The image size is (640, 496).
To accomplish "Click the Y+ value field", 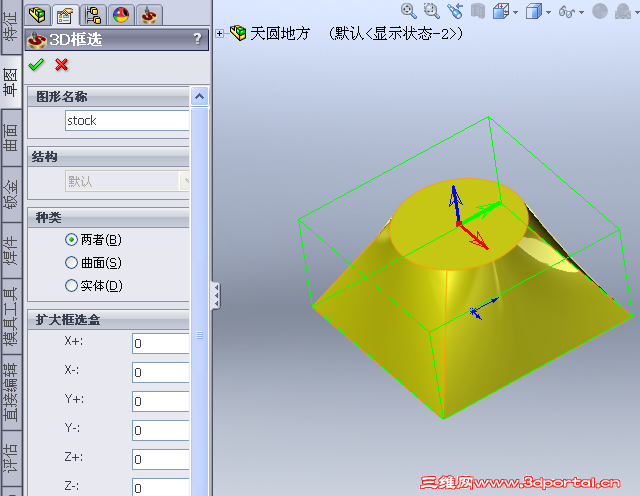I will point(160,401).
